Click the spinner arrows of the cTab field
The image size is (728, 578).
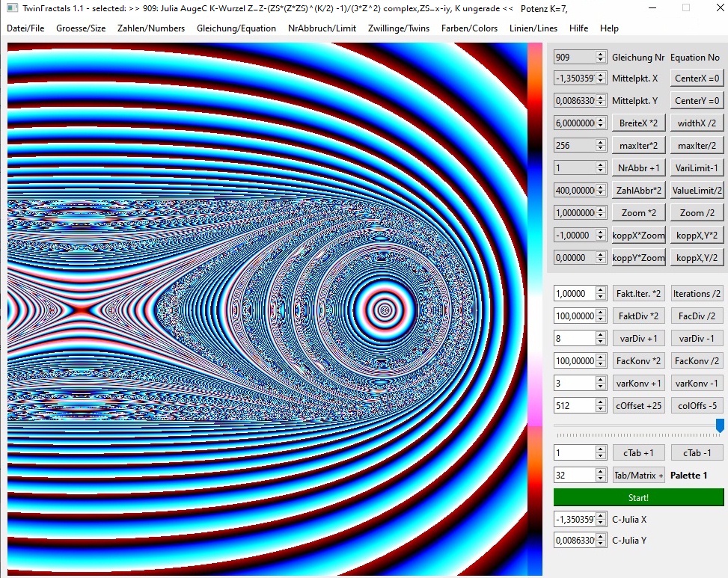(601, 452)
